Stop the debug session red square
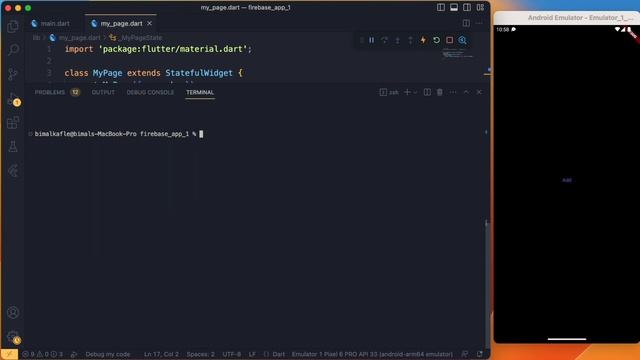Screen dimensions: 640x360 449,40
